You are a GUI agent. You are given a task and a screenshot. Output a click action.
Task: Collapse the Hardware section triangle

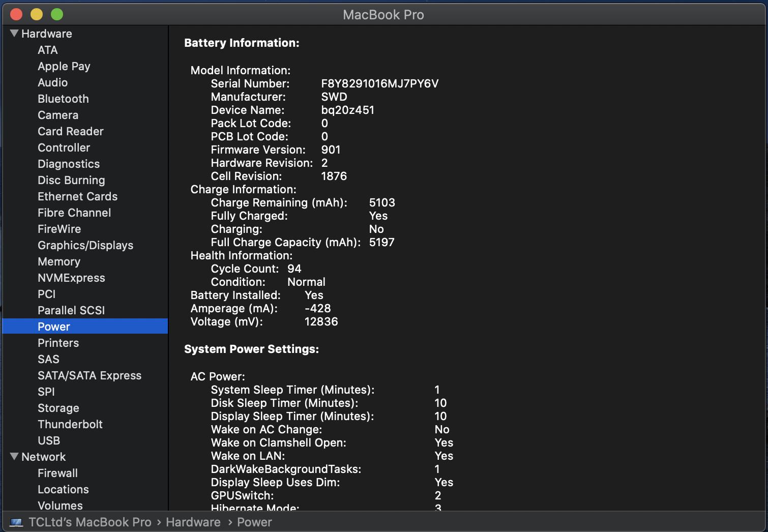(x=14, y=34)
